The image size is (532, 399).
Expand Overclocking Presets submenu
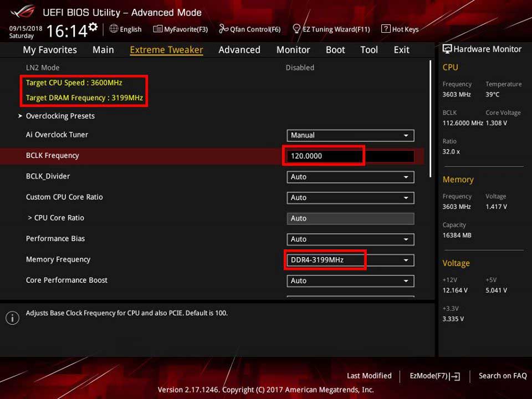pyautogui.click(x=60, y=116)
